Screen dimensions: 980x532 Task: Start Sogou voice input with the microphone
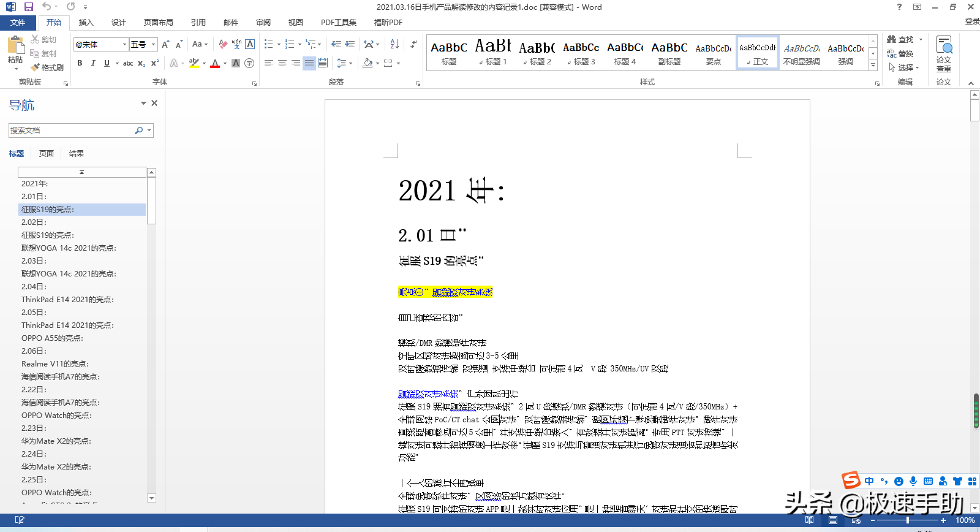click(x=913, y=482)
